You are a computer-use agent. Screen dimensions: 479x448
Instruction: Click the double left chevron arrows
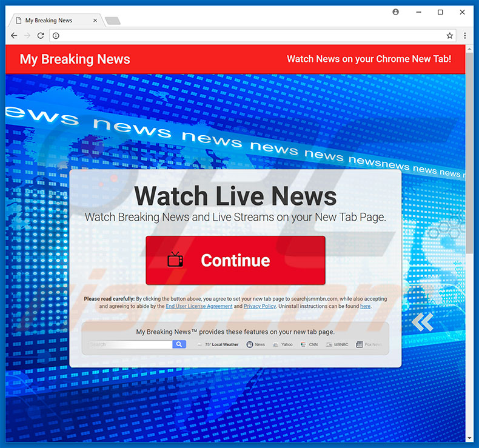tap(422, 322)
